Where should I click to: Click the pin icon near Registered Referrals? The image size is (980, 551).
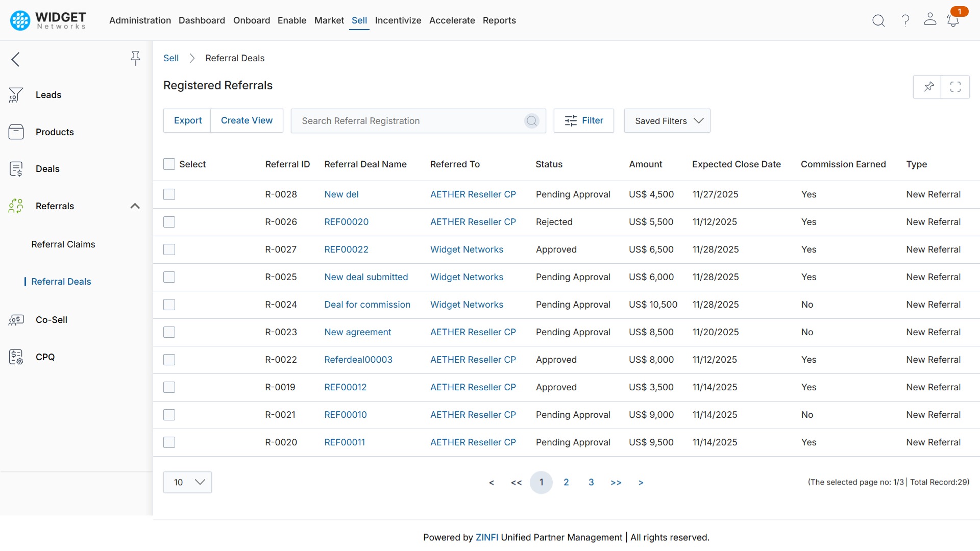[928, 87]
